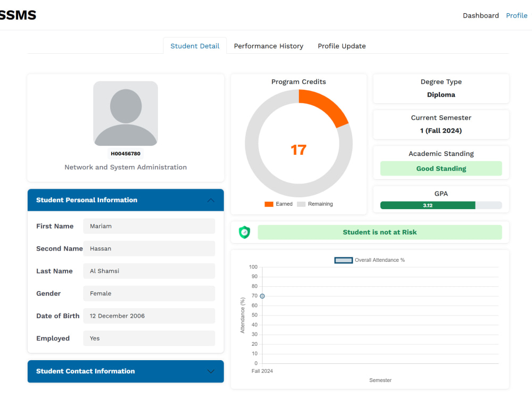This screenshot has height=399, width=532.
Task: Click the green shield risk status icon
Action: 244,232
